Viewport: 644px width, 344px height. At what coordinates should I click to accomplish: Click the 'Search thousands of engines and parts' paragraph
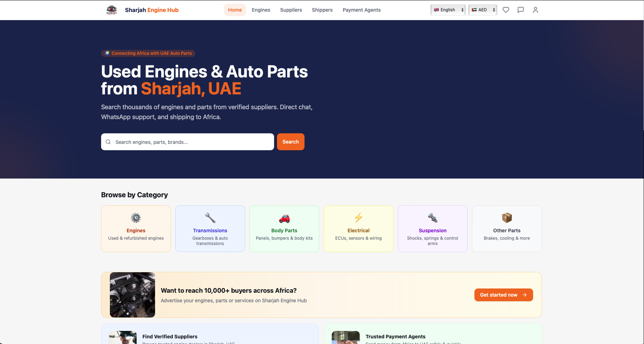(x=207, y=112)
